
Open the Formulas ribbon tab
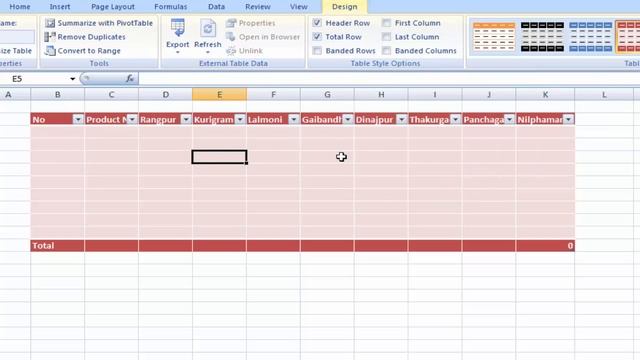[x=171, y=7]
